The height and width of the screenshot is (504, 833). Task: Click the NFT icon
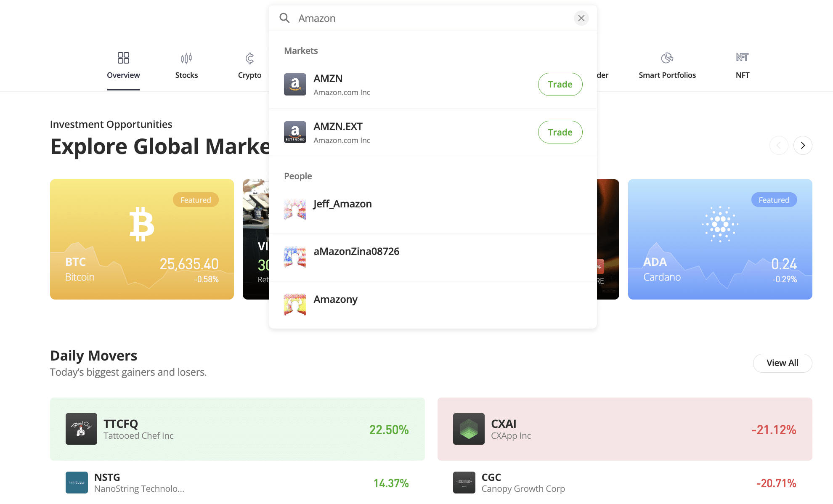tap(742, 57)
